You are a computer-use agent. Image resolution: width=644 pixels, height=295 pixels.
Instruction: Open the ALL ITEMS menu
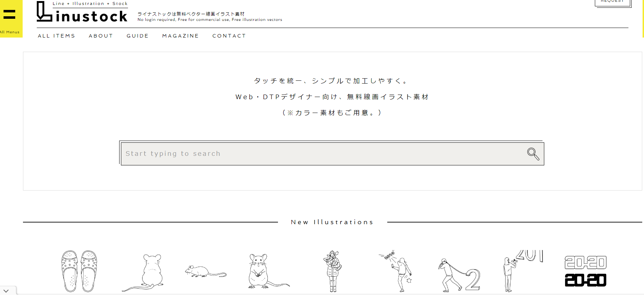coord(57,36)
